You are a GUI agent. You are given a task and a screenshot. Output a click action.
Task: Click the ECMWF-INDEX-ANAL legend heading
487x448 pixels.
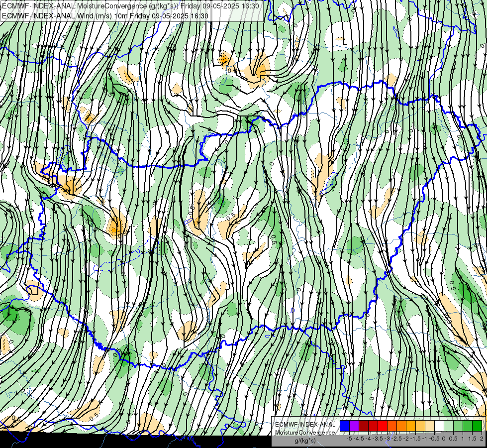[305, 425]
